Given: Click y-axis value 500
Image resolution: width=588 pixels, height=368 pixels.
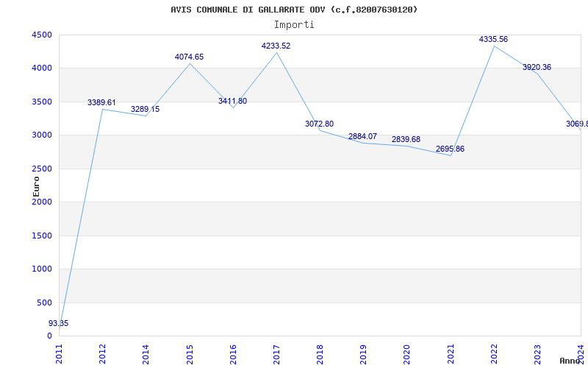Looking at the screenshot, I should [44, 302].
